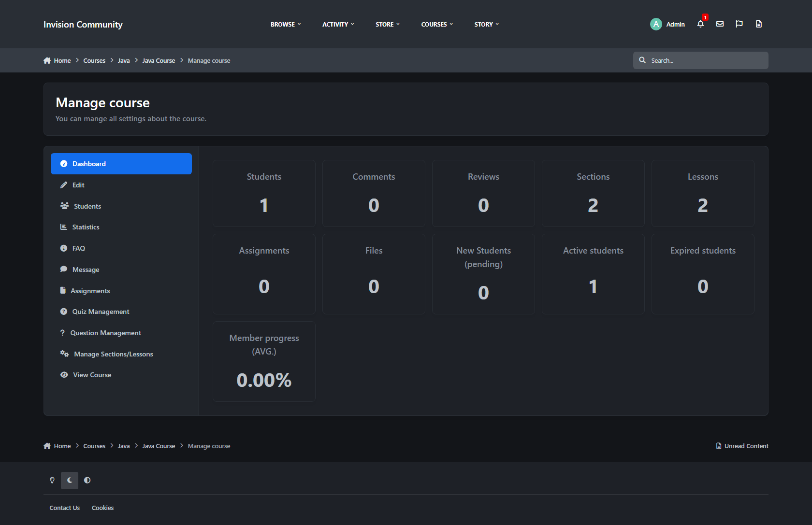Click the Question Management question mark icon
812x525 pixels.
pyautogui.click(x=62, y=333)
